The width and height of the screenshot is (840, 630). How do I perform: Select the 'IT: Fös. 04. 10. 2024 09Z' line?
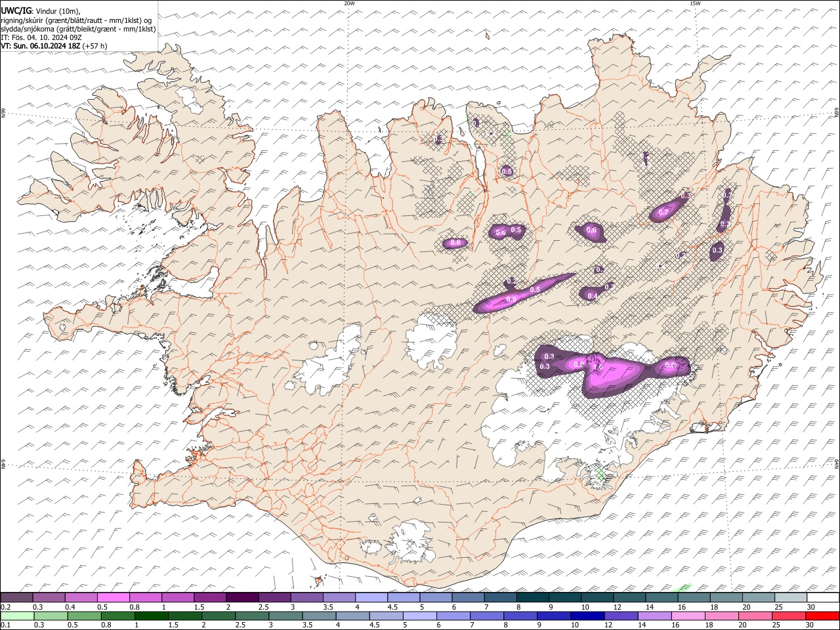tap(41, 37)
